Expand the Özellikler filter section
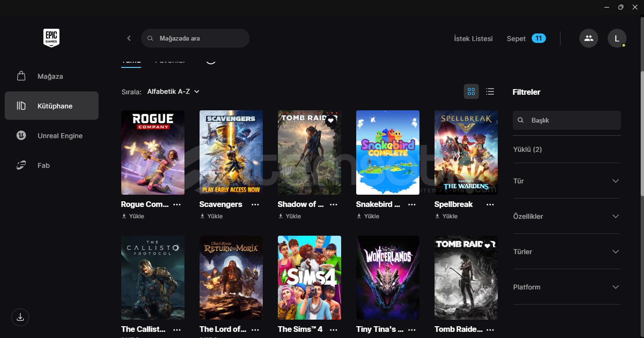This screenshot has width=644, height=338. pos(566,216)
